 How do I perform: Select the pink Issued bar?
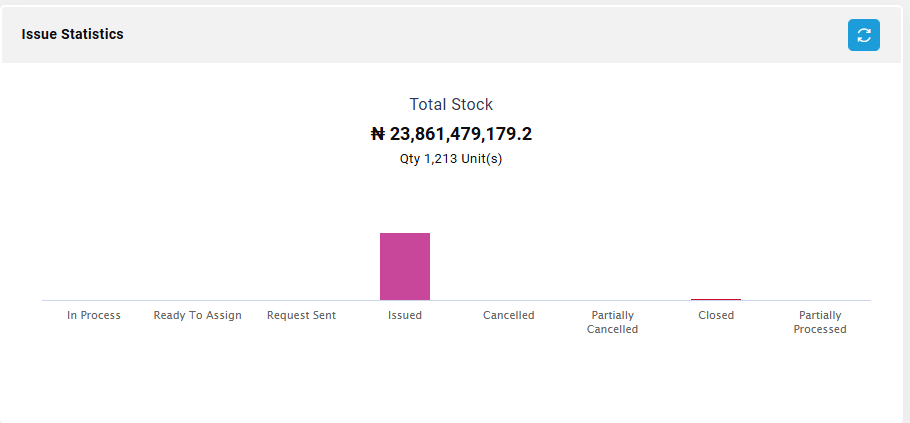[405, 266]
